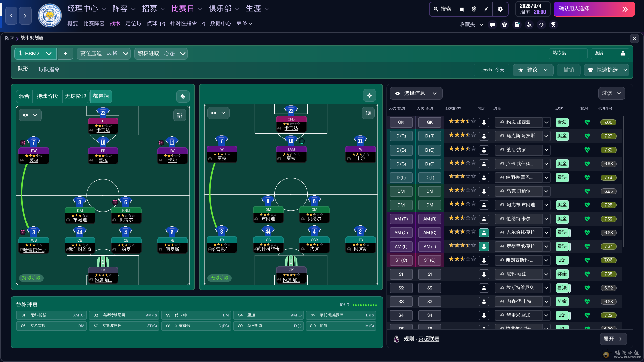Open the world icon next to the bookmark
Viewport: 644px width, 362px height.
coord(474,9)
